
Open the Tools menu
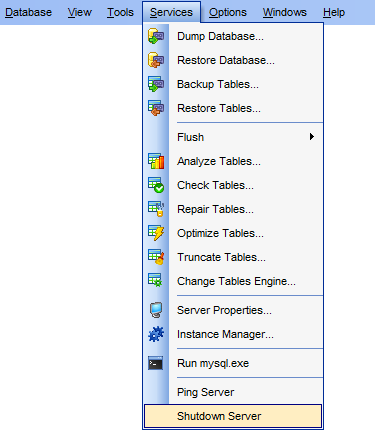coord(120,12)
